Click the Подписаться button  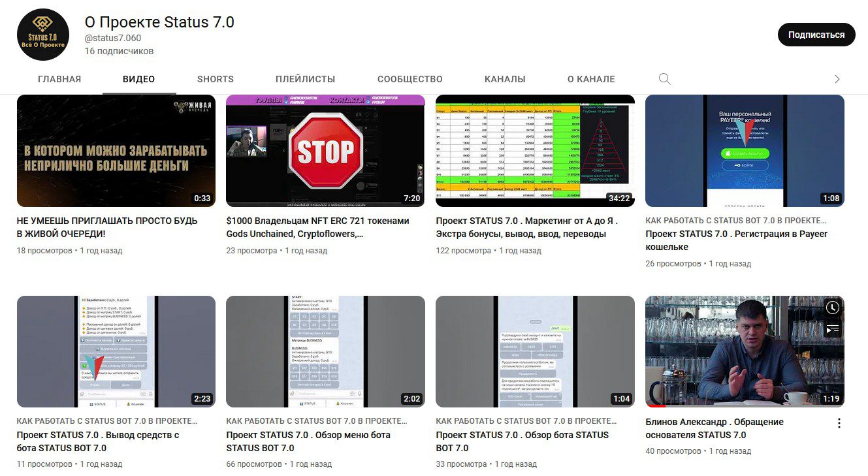click(816, 35)
